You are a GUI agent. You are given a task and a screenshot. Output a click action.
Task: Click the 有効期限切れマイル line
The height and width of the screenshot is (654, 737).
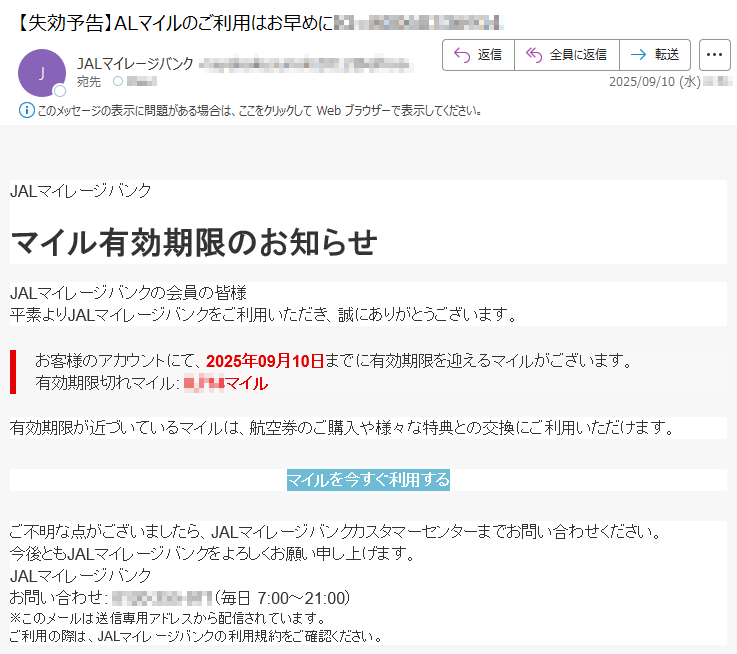tap(151, 383)
